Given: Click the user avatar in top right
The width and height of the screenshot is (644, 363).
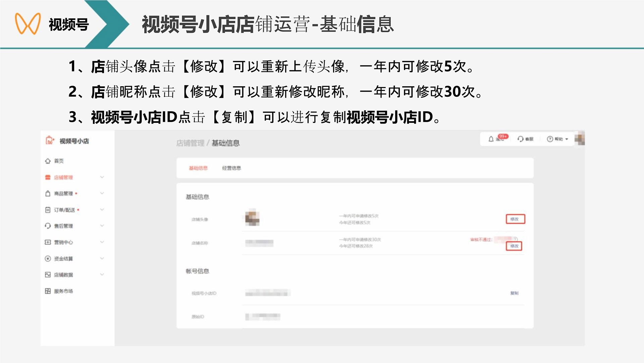Looking at the screenshot, I should pos(580,139).
